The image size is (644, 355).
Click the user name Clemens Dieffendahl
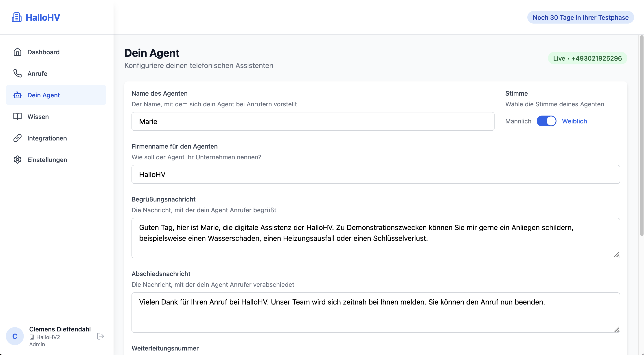coord(60,329)
